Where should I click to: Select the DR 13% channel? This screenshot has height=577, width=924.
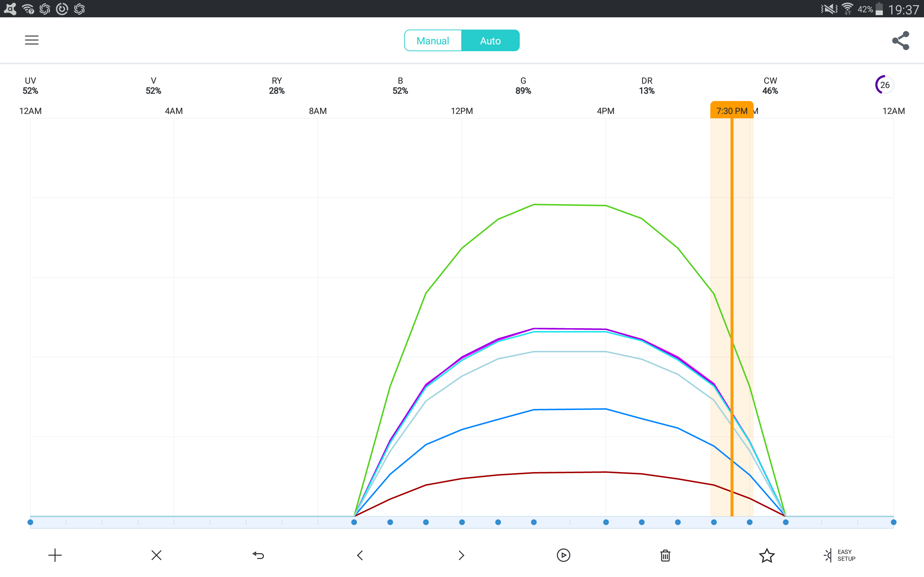(646, 85)
